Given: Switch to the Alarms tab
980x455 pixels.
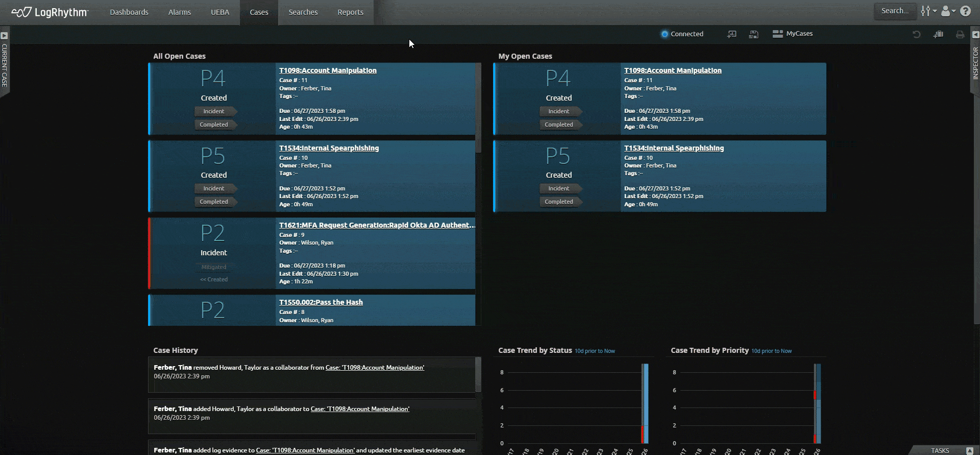Looking at the screenshot, I should click(x=179, y=12).
